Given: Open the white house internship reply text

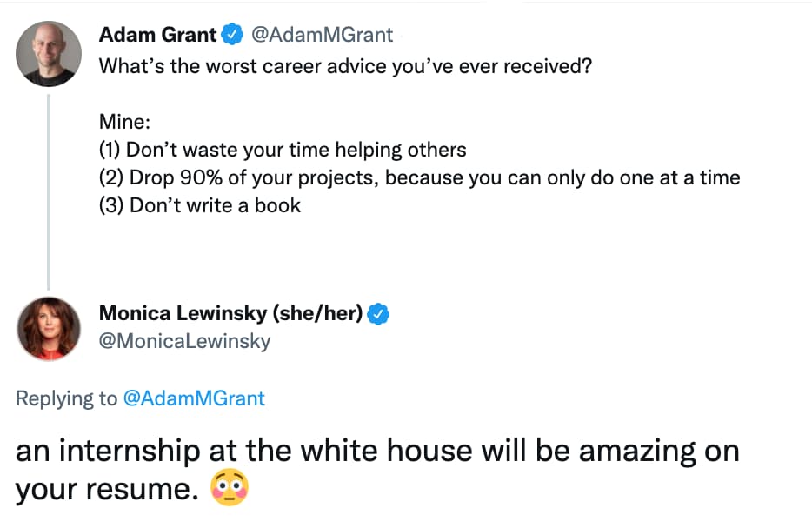Looking at the screenshot, I should tap(377, 452).
